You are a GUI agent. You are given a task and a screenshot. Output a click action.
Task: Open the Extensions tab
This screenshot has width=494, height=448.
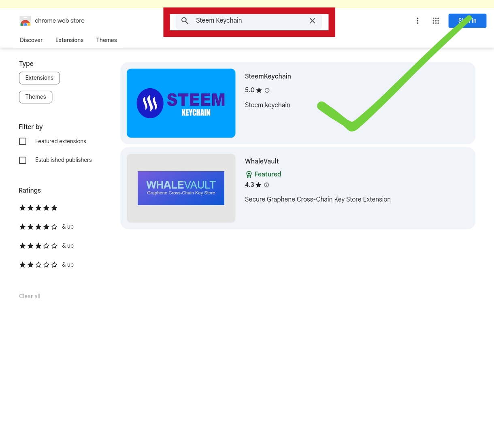[x=69, y=40]
